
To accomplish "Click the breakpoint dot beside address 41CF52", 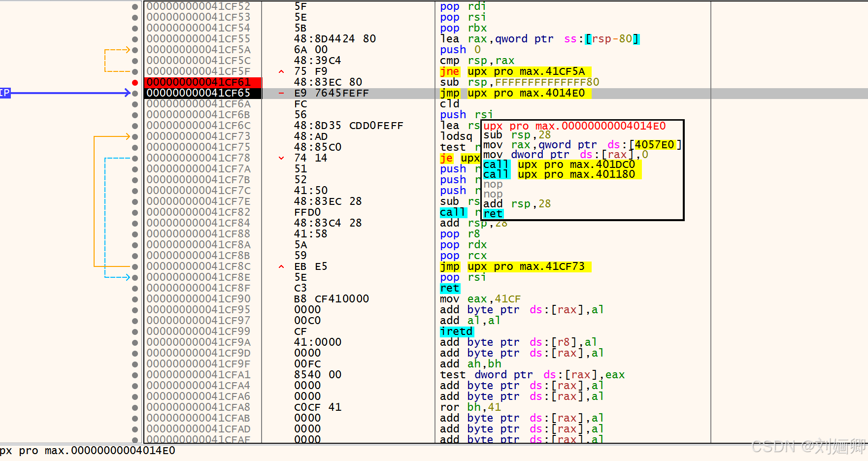I will tap(135, 6).
